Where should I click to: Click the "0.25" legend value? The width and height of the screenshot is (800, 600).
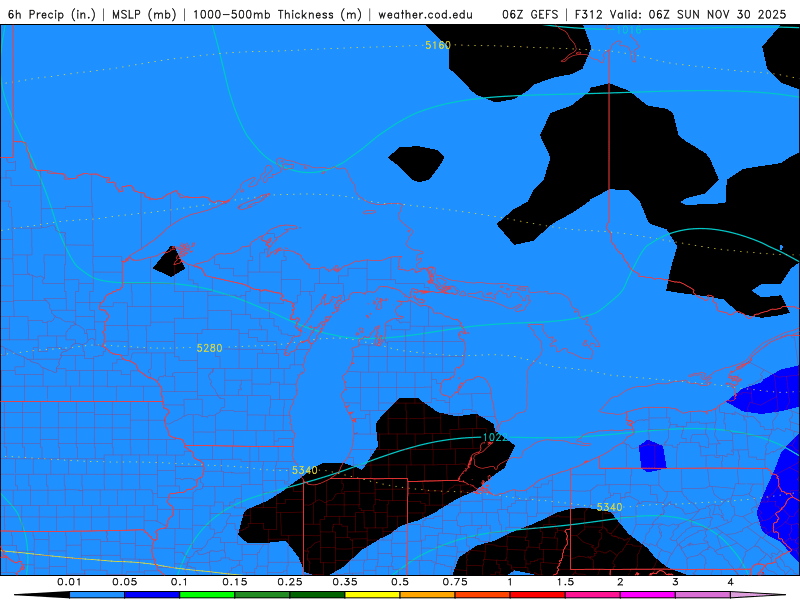pyautogui.click(x=290, y=582)
